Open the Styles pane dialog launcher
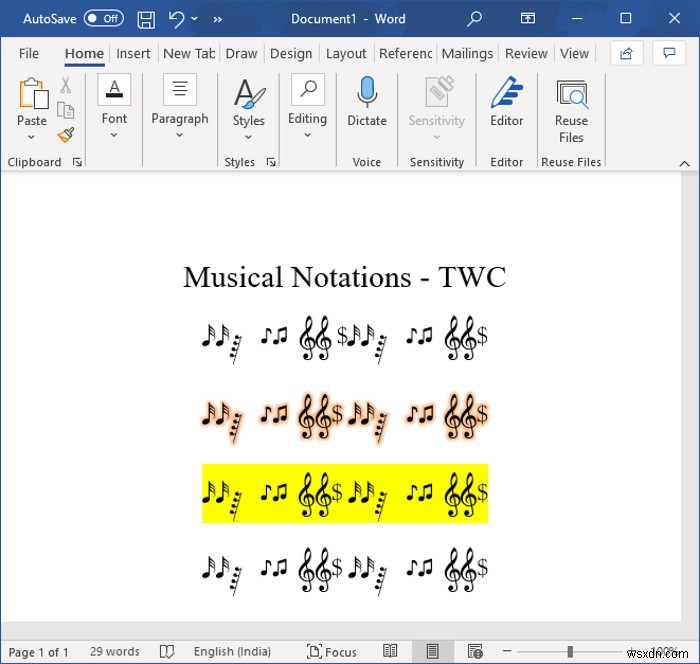 click(x=271, y=162)
